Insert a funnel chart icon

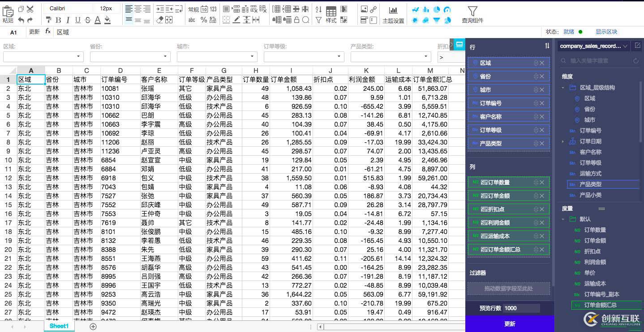click(x=436, y=20)
